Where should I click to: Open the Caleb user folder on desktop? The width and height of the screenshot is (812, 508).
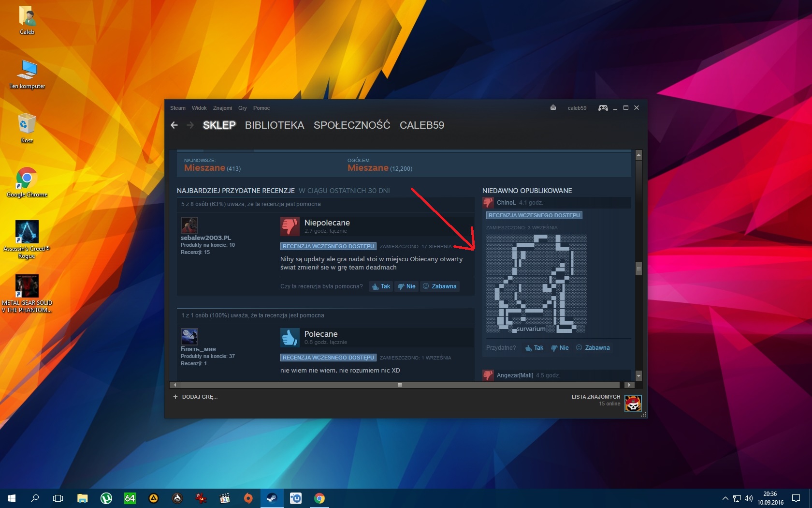(27, 20)
